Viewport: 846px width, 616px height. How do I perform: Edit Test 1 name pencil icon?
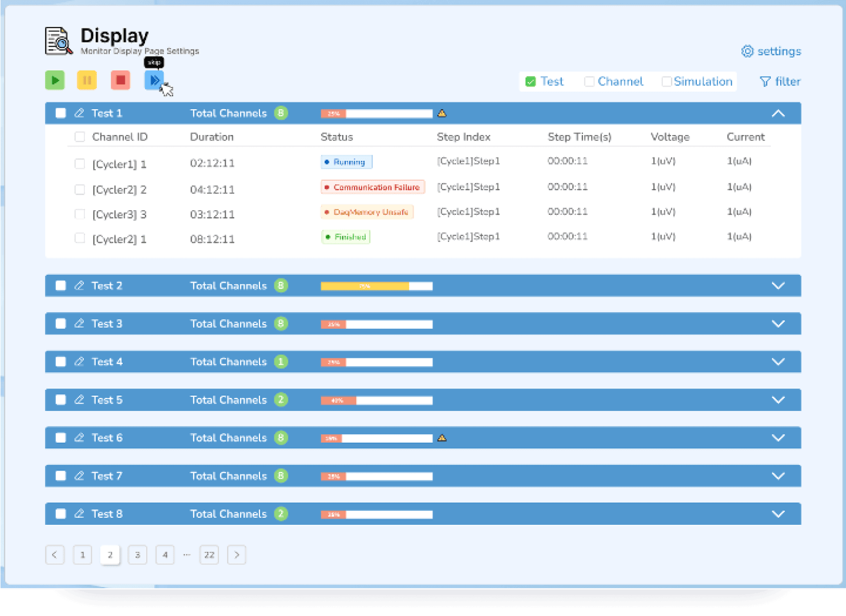(79, 113)
